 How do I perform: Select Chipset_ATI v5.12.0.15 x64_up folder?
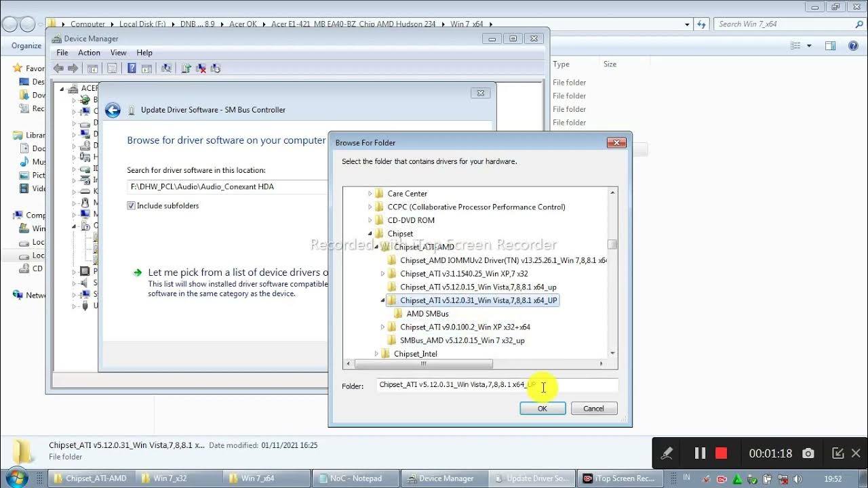pos(478,287)
